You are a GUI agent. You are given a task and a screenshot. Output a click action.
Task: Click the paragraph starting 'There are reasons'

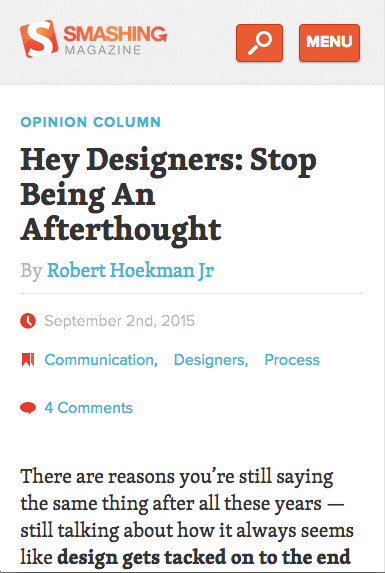[187, 516]
